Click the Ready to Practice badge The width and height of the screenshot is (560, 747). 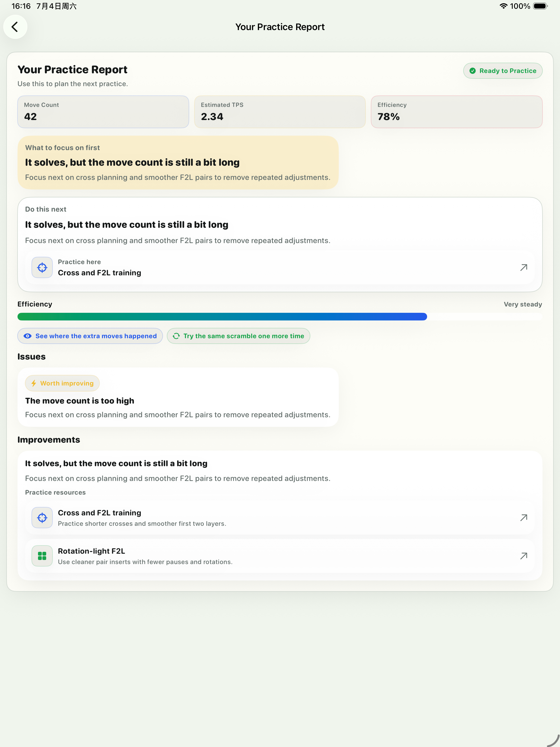[503, 71]
